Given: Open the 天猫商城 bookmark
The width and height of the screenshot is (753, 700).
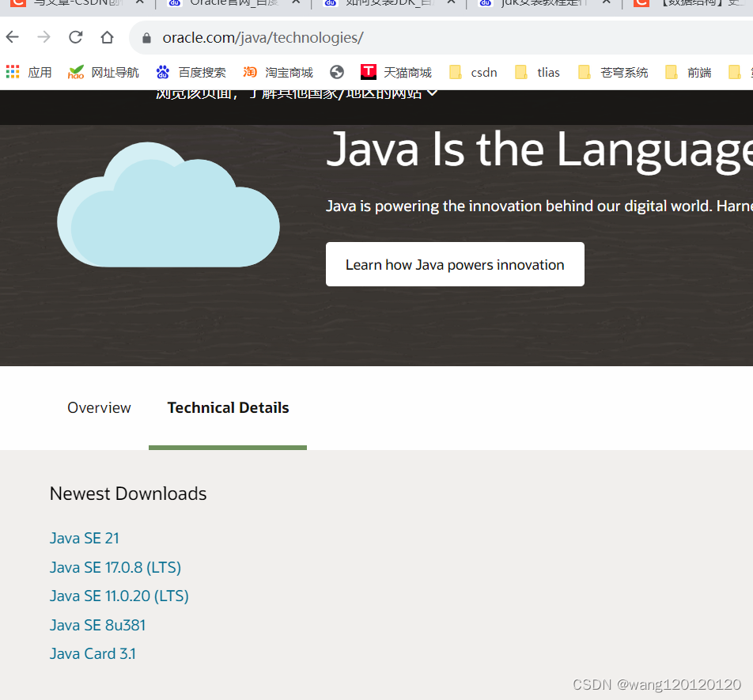Looking at the screenshot, I should coord(396,73).
